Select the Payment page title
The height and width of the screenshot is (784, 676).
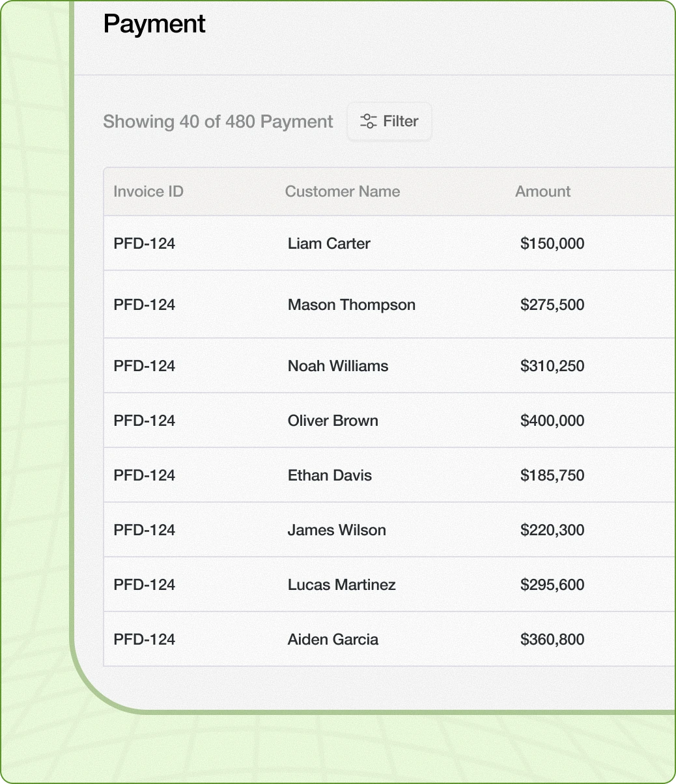154,23
